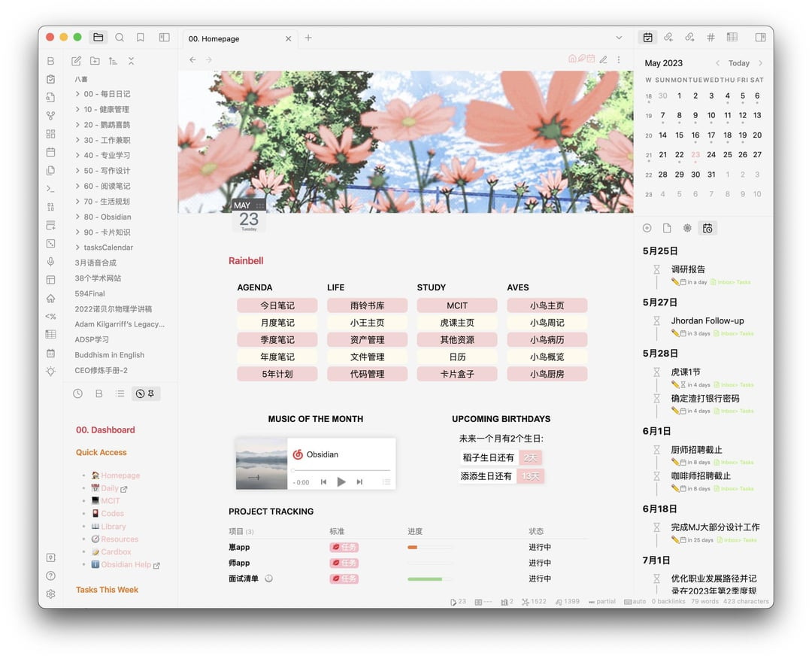Toggle hourglass for 厨师招聘截止 task
The width and height of the screenshot is (812, 659).
[656, 450]
